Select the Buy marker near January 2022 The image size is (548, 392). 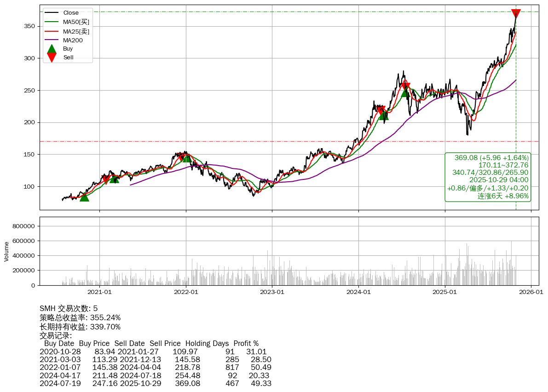point(186,158)
